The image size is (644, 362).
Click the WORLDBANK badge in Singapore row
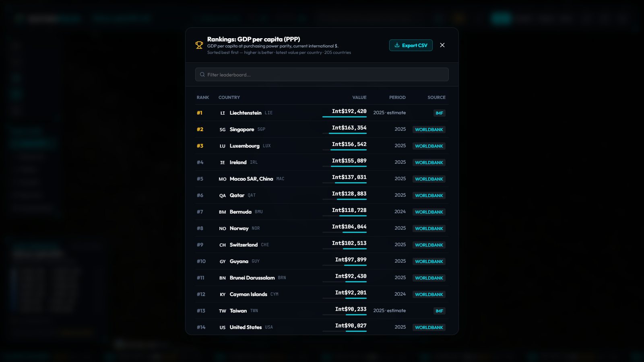click(x=429, y=130)
